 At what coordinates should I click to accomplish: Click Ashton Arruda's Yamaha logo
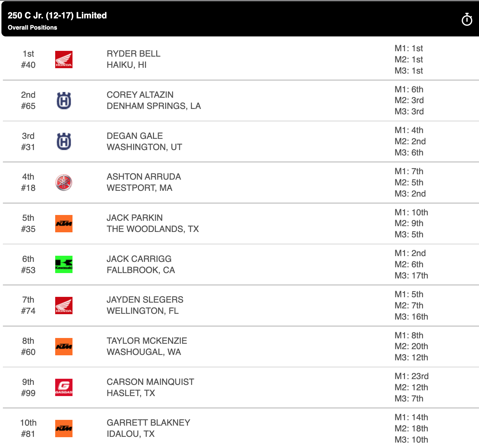tap(64, 183)
